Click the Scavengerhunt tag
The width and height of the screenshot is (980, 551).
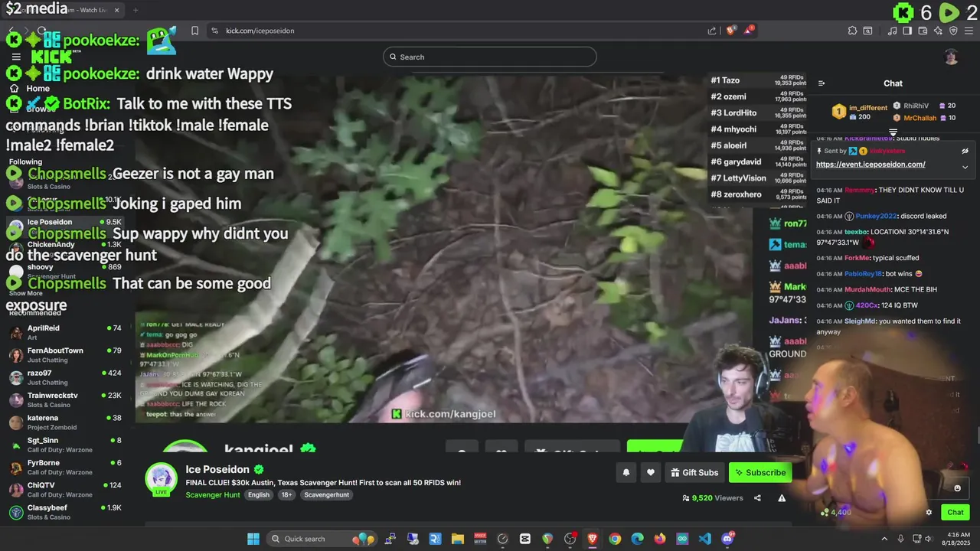click(x=327, y=495)
